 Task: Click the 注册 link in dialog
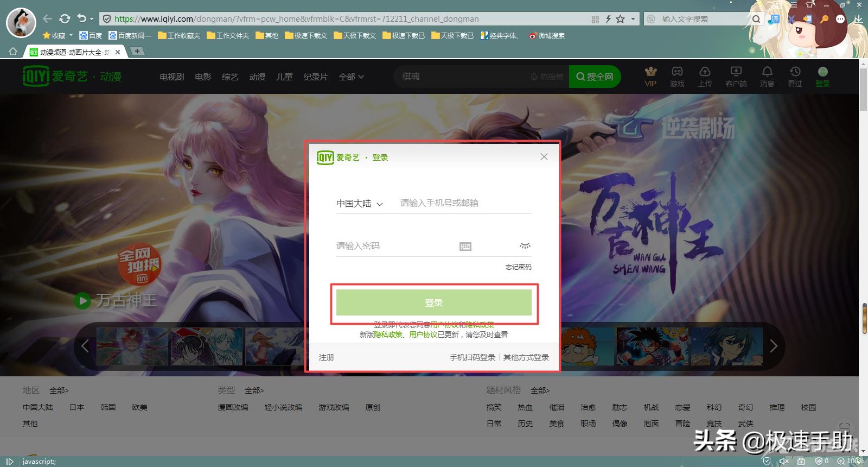coord(327,357)
